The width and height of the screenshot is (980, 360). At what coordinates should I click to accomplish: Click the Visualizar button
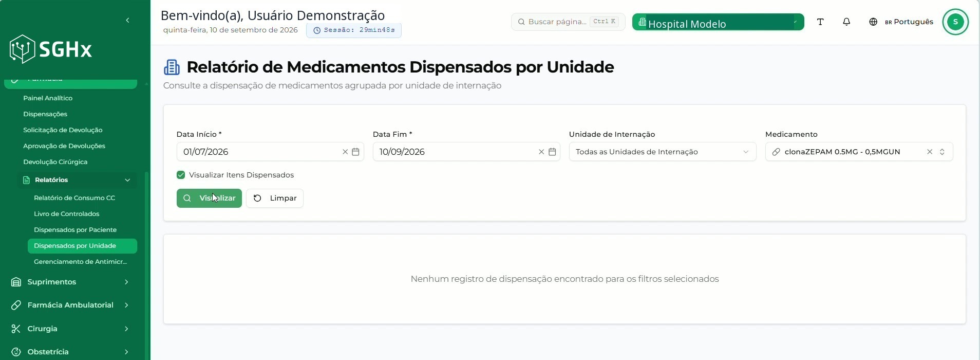tap(209, 199)
